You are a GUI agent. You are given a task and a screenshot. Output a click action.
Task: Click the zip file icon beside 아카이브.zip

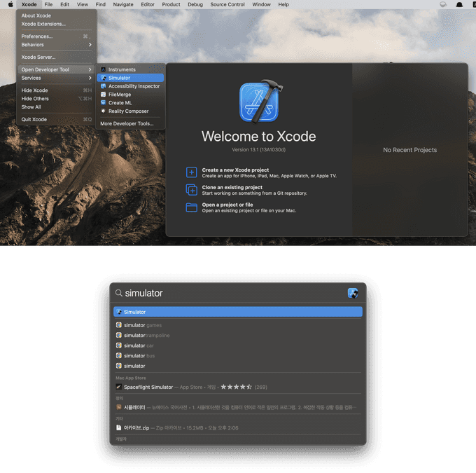point(119,427)
